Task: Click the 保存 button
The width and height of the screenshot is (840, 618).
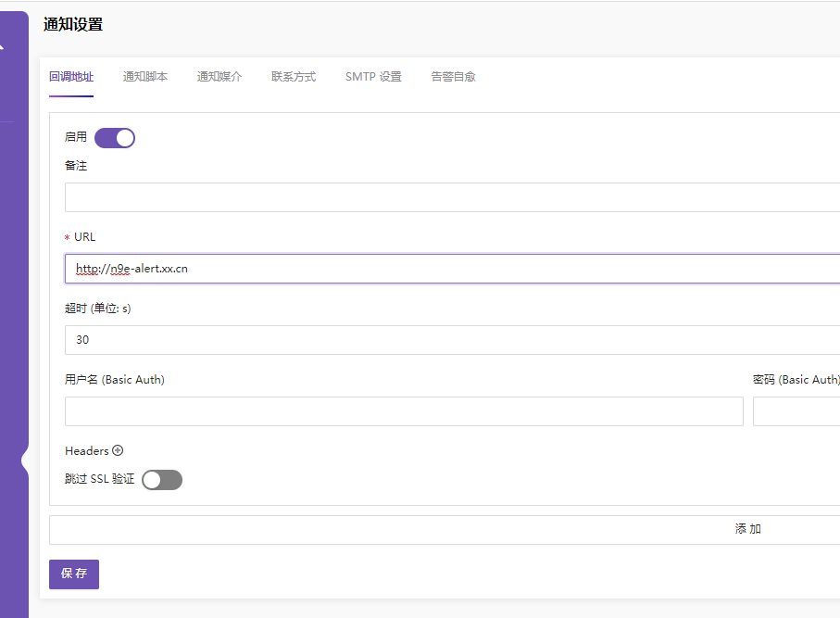Action: (73, 574)
